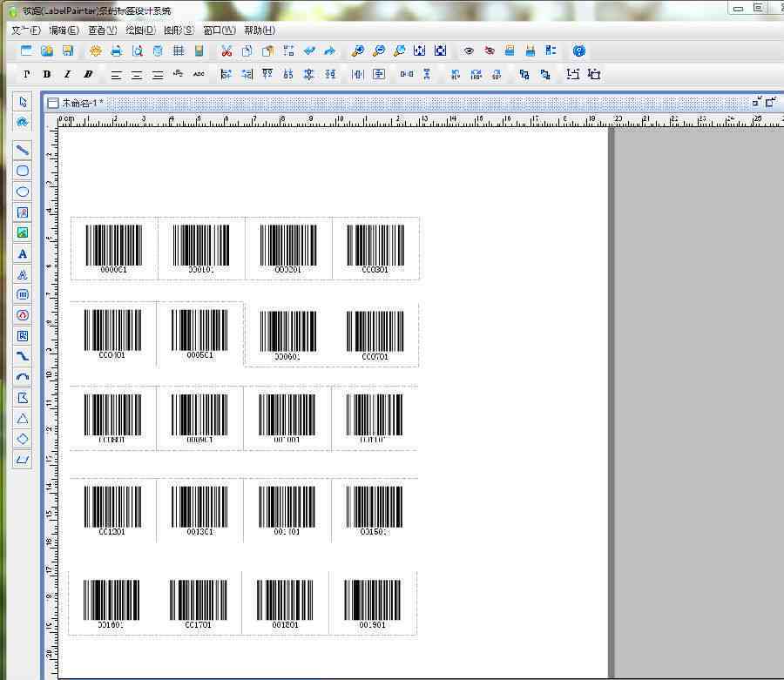Open the 窗口(W) menu
784x680 pixels.
[x=220, y=30]
